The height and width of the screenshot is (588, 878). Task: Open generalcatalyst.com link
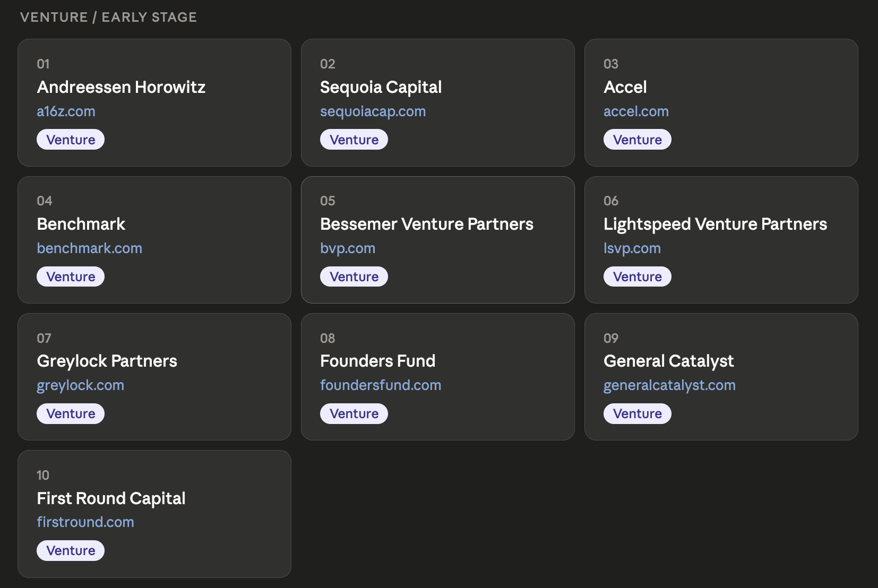[x=669, y=385]
